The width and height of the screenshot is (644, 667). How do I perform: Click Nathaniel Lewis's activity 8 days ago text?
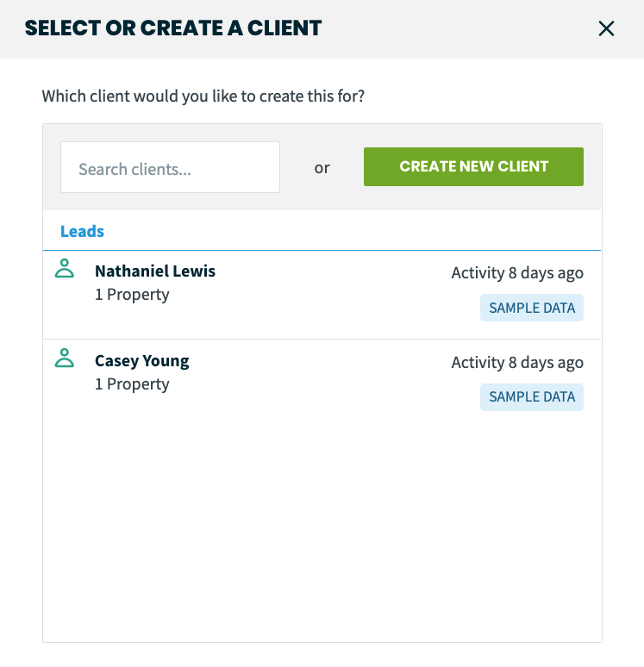coord(517,273)
